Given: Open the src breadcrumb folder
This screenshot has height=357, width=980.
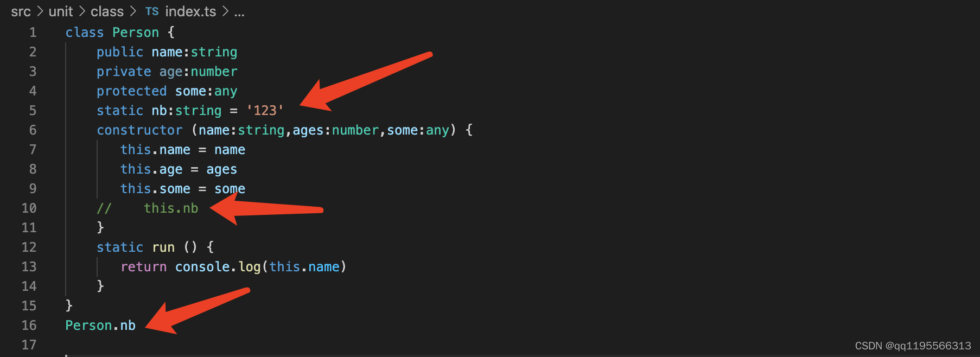Looking at the screenshot, I should pyautogui.click(x=21, y=11).
